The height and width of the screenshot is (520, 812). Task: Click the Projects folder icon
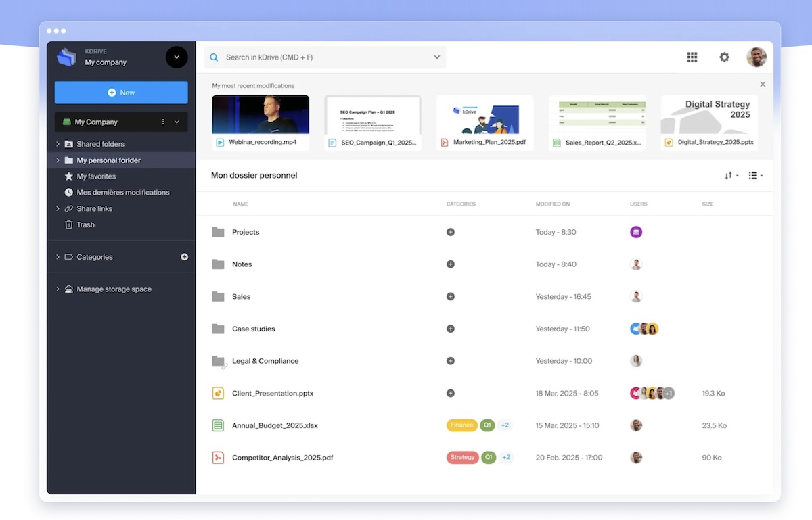(x=218, y=232)
